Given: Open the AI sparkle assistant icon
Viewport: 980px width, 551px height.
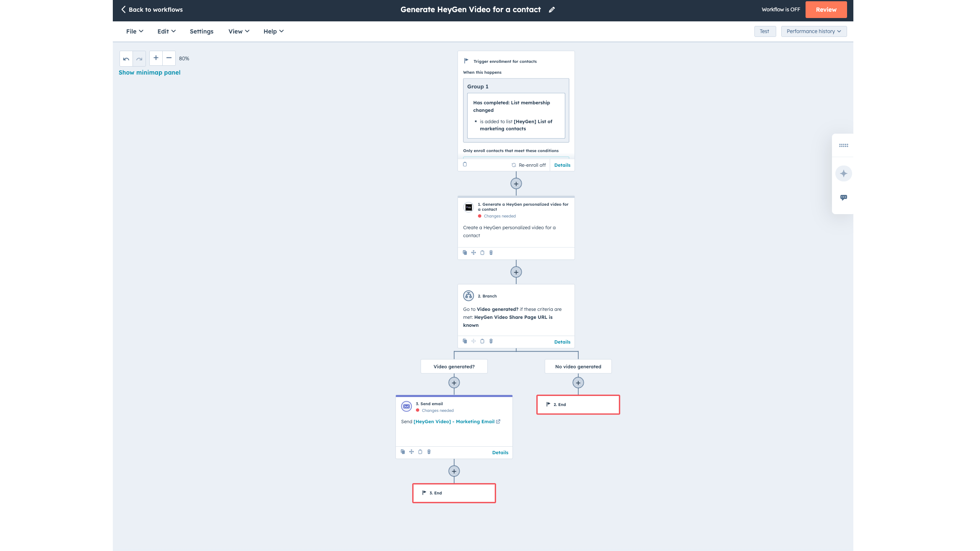Looking at the screenshot, I should point(843,173).
